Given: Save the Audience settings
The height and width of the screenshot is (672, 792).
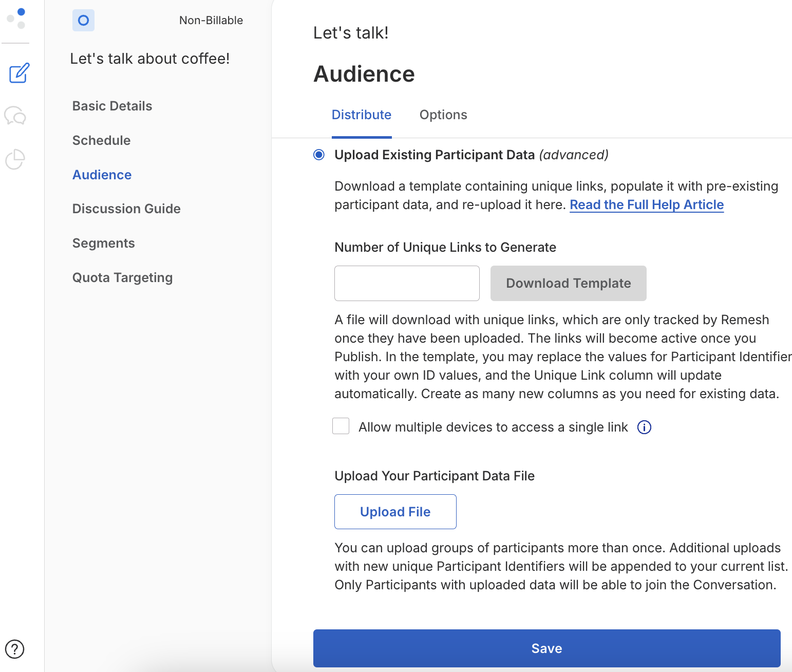Looking at the screenshot, I should point(546,648).
